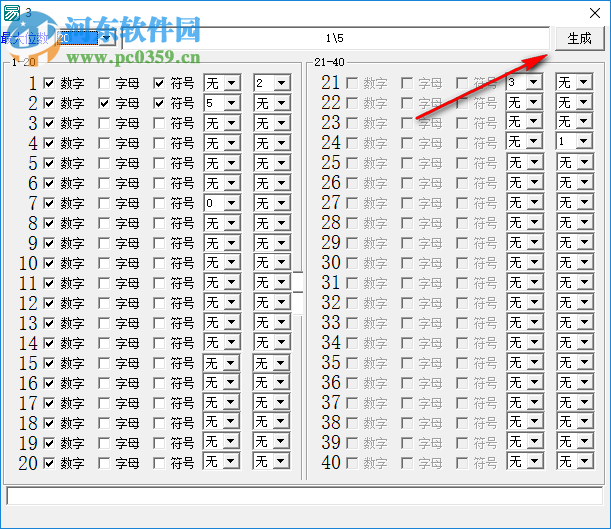
Task: Enable 符号 checkbox in row 7
Action: [x=159, y=203]
